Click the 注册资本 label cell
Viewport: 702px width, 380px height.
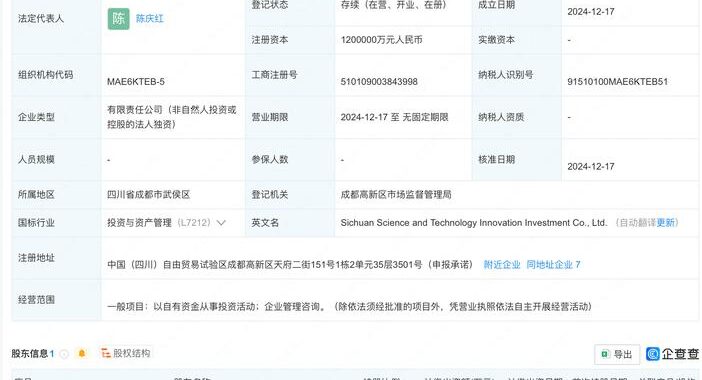pyautogui.click(x=290, y=40)
